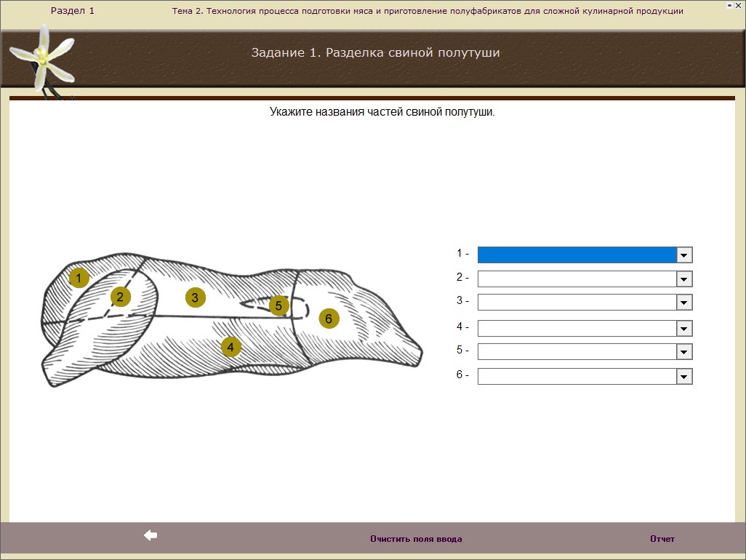This screenshot has width=746, height=560.
Task: Close the window with the X button
Action: pyautogui.click(x=739, y=6)
